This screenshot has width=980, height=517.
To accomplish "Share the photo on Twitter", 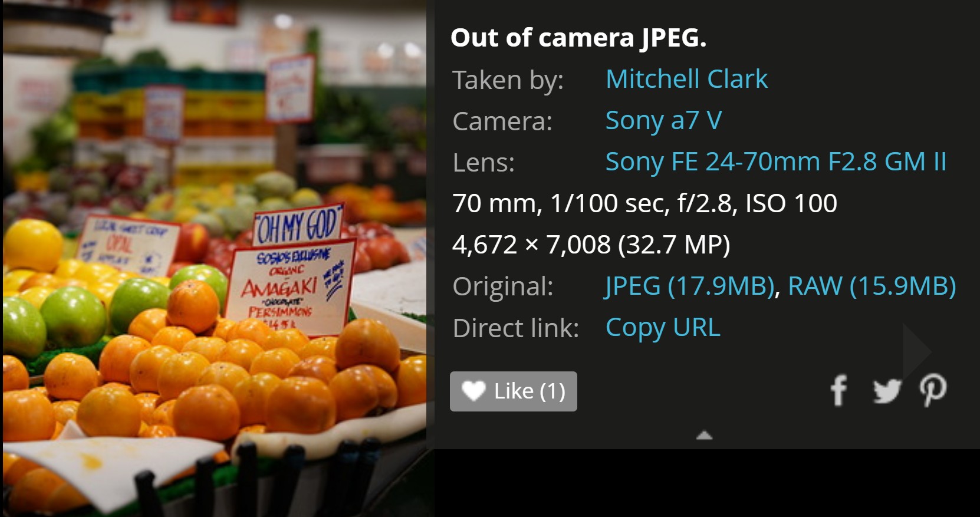I will coord(886,390).
